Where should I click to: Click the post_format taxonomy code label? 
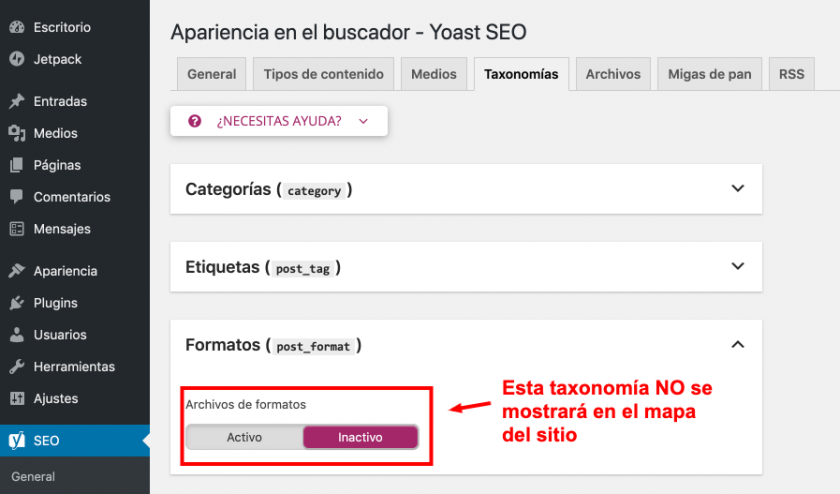coord(313,347)
